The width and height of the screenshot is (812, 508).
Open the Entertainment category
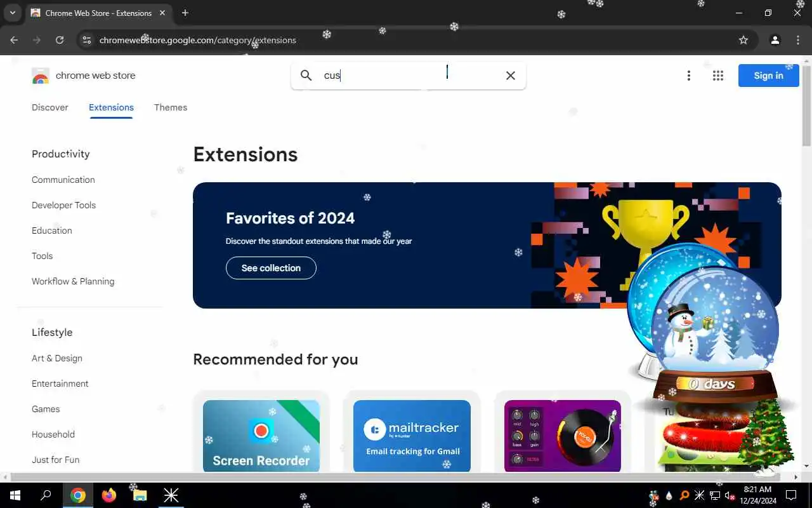pyautogui.click(x=60, y=384)
